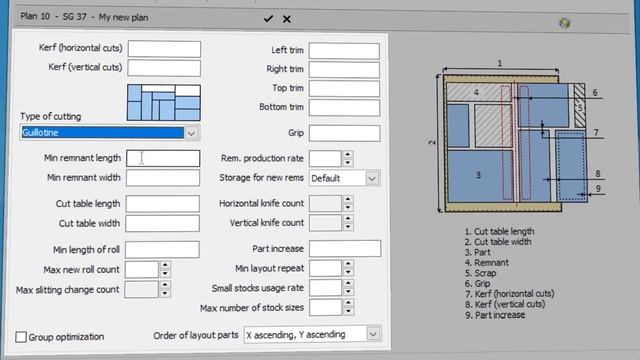This screenshot has height=360, width=640.
Task: Click the cutting type preview thumbnail
Action: (x=164, y=102)
